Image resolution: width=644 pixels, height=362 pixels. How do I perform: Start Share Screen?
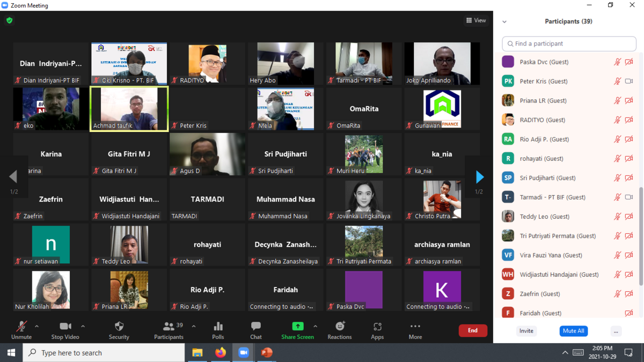coord(297,330)
